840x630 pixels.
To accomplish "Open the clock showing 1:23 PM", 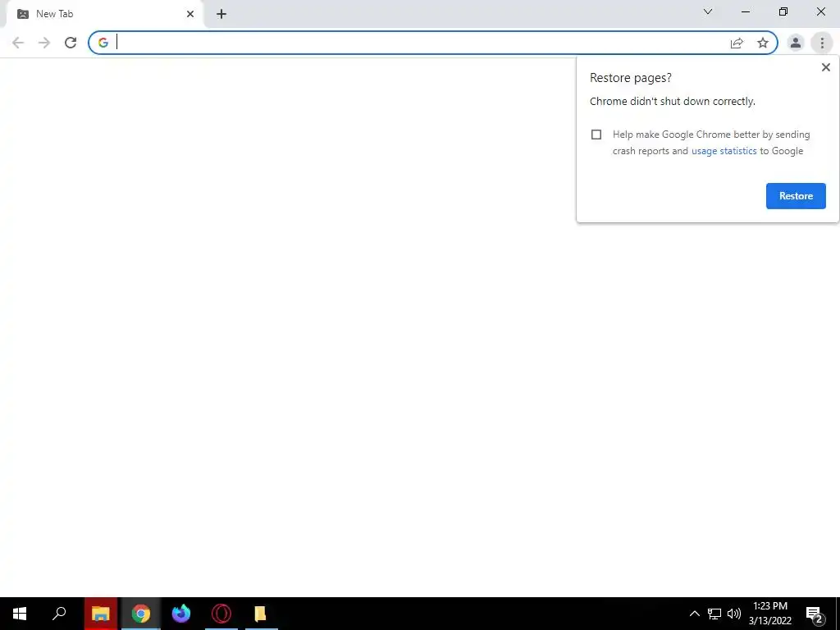I will [769, 614].
